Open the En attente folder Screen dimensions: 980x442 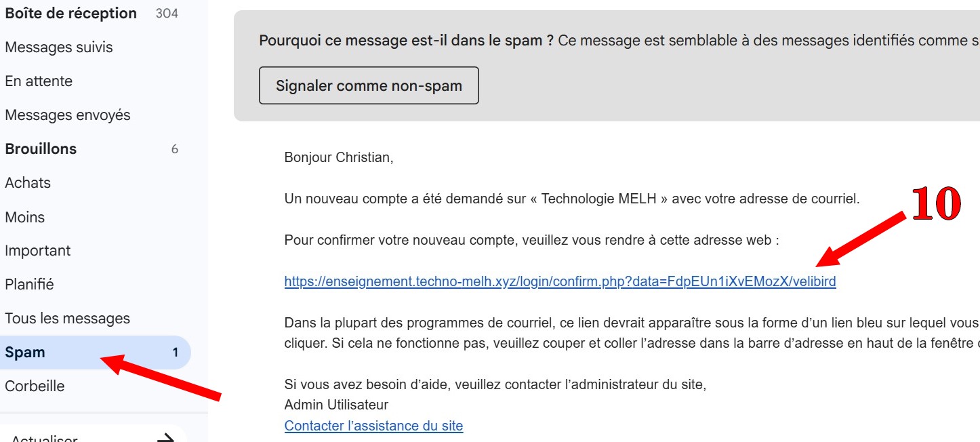39,81
